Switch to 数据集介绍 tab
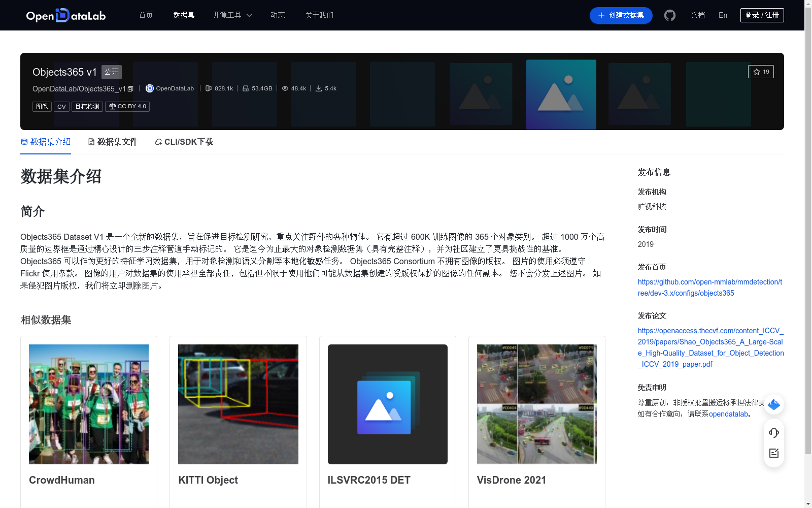Screen dimensions: 812x508 (46, 142)
